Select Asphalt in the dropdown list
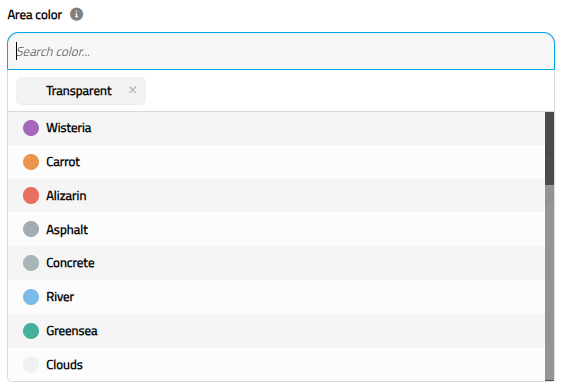The image size is (561, 390). (276, 229)
